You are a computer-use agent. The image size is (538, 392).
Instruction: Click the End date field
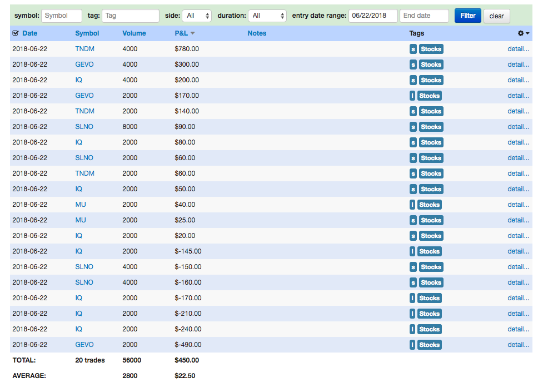point(424,16)
